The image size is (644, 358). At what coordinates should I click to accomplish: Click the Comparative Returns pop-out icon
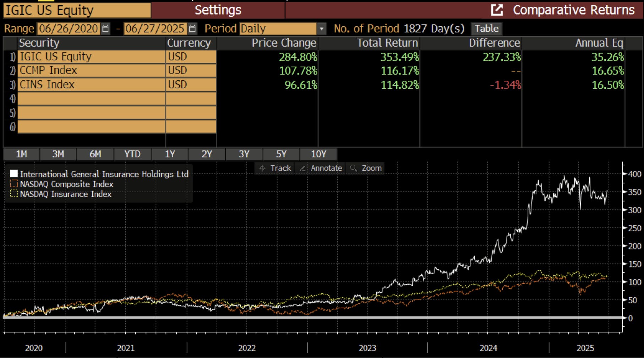[x=497, y=10]
